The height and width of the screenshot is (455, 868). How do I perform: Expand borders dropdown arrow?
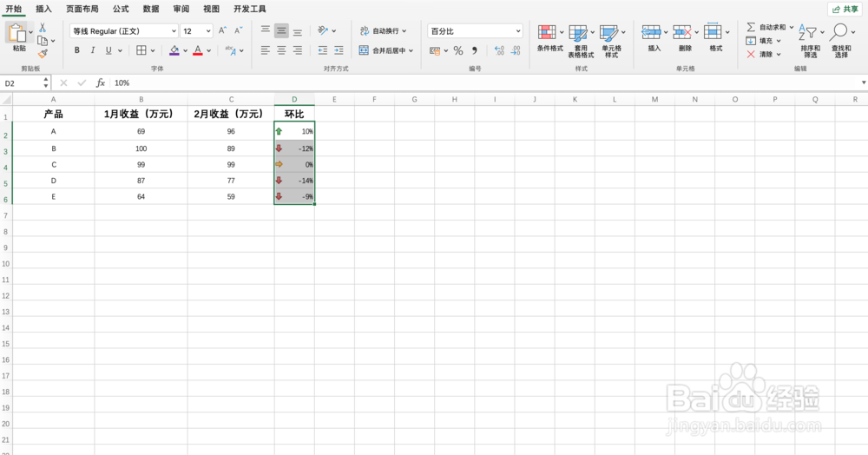tap(153, 51)
